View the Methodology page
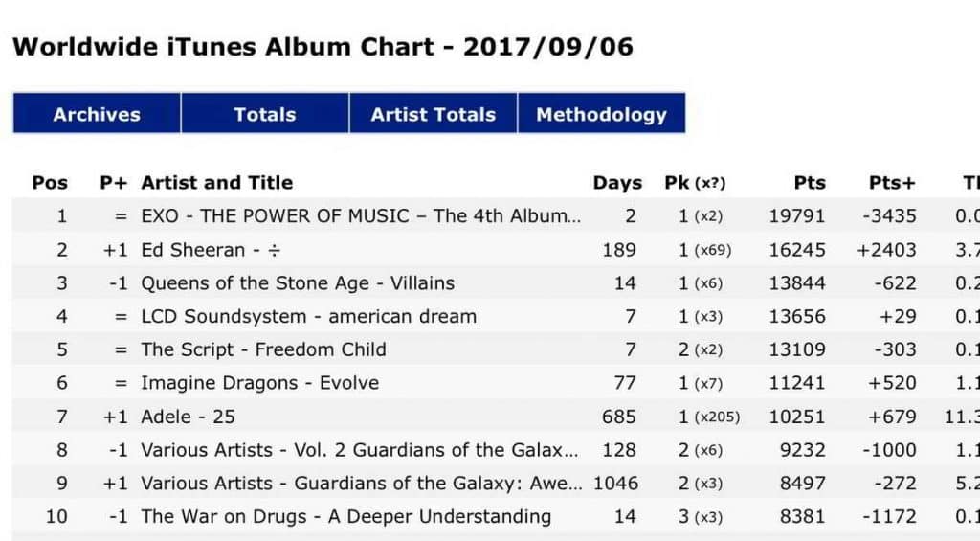 [601, 114]
